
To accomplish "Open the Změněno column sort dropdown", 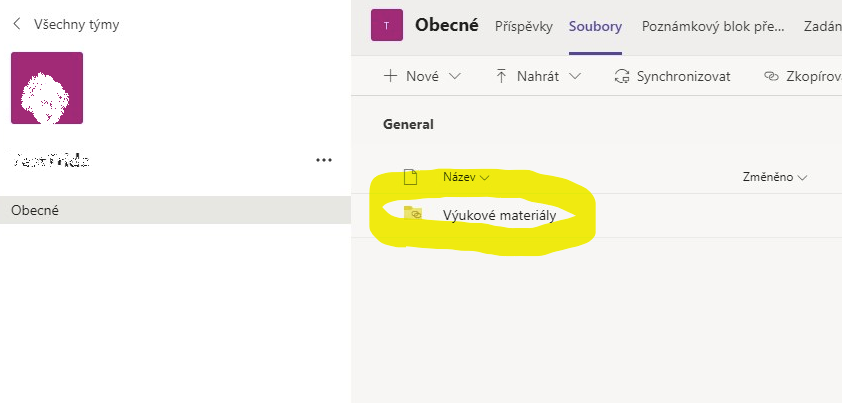I will [x=775, y=177].
